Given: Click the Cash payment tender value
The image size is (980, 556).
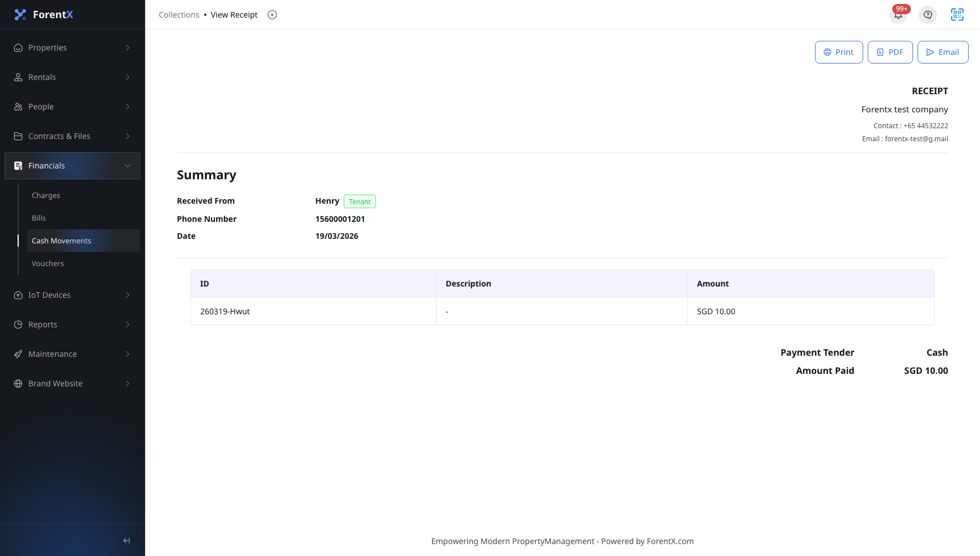Looking at the screenshot, I should pos(937,352).
